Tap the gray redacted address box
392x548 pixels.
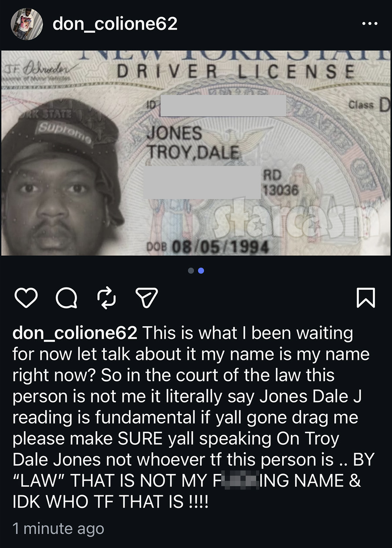pyautogui.click(x=202, y=182)
